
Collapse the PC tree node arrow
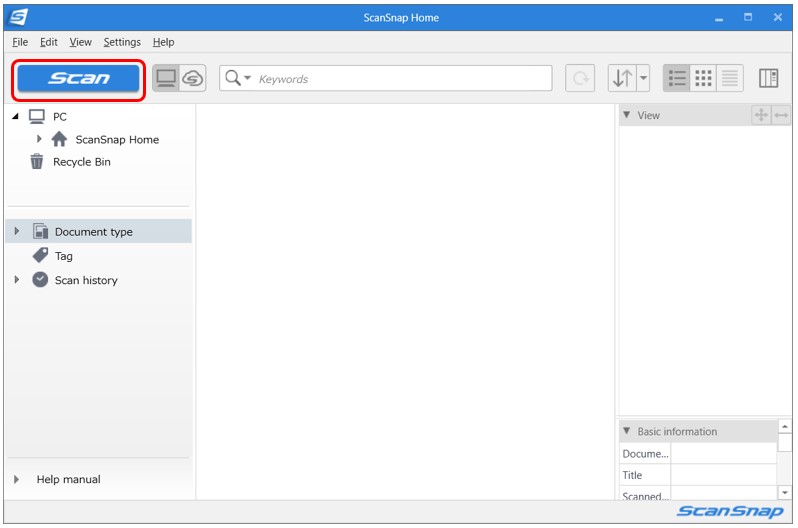click(16, 117)
